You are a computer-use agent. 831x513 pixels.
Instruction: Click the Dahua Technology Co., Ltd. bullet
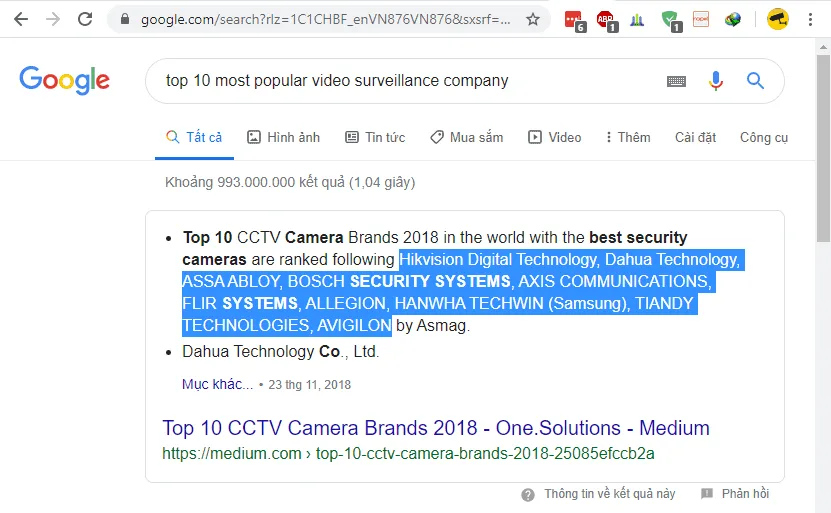tap(281, 351)
